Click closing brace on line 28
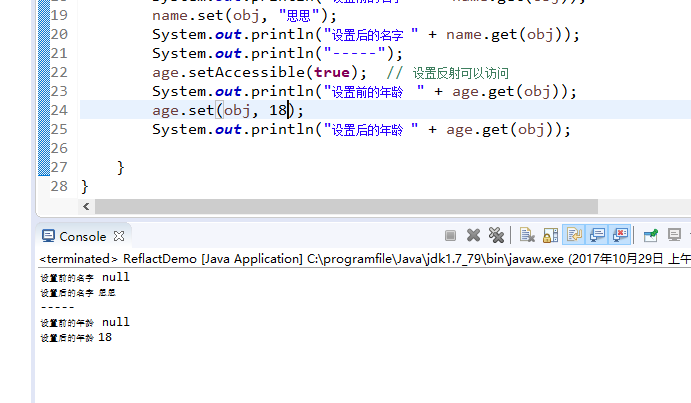Image resolution: width=691 pixels, height=403 pixels. 85,187
